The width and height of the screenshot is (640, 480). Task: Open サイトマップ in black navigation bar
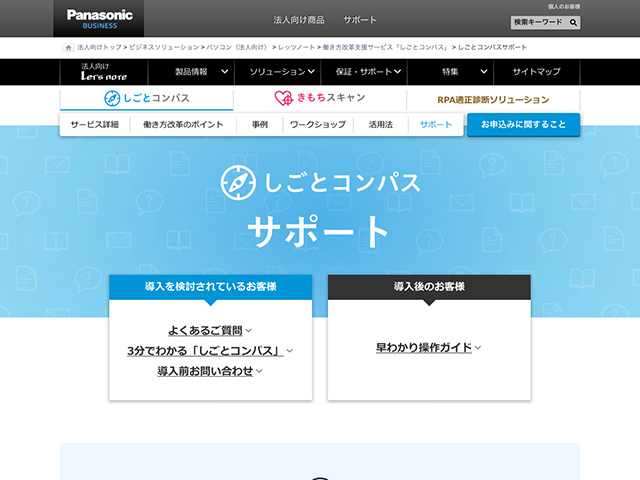536,72
